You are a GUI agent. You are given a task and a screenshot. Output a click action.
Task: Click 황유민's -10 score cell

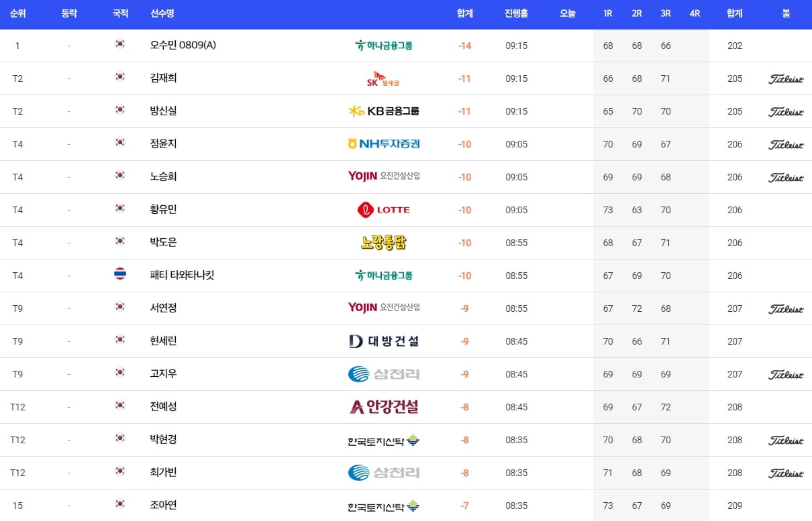(464, 209)
